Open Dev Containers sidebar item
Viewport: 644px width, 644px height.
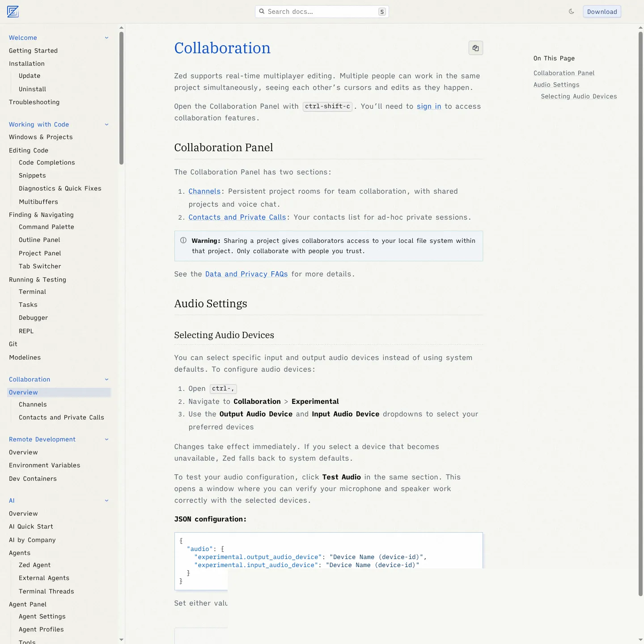coord(33,479)
